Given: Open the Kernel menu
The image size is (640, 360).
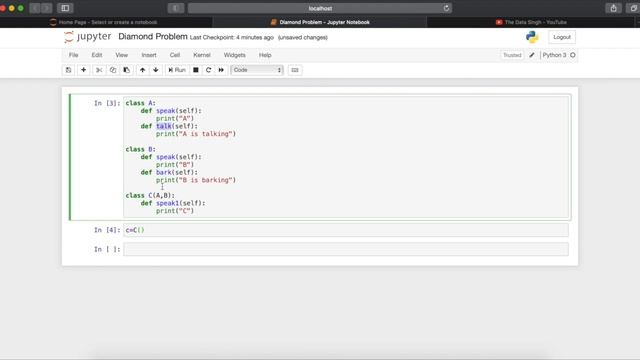Looking at the screenshot, I should pyautogui.click(x=202, y=55).
